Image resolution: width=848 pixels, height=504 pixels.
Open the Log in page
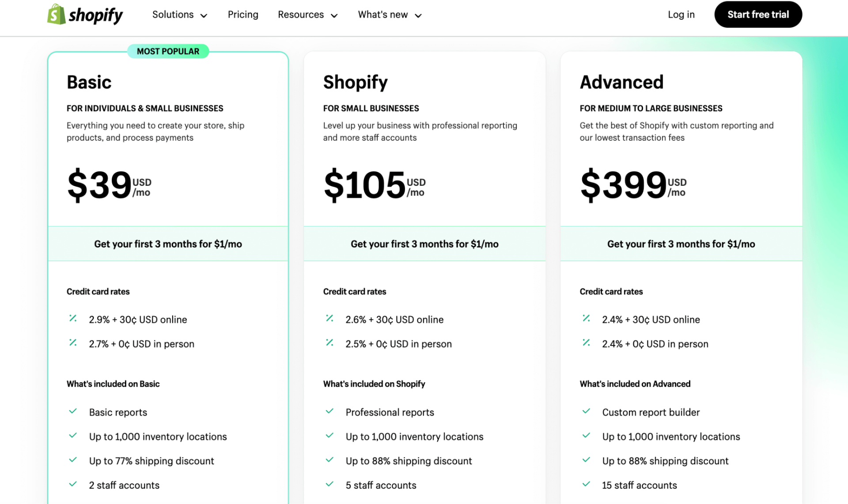click(681, 15)
